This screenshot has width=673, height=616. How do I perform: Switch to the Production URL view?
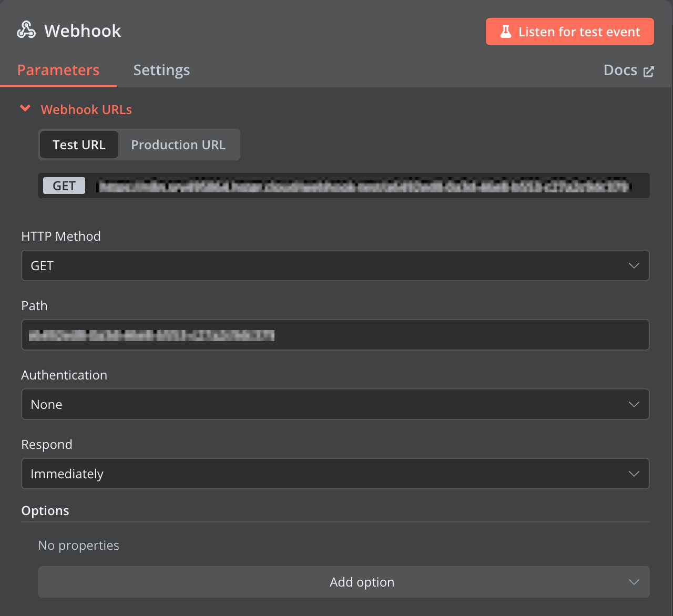click(178, 145)
